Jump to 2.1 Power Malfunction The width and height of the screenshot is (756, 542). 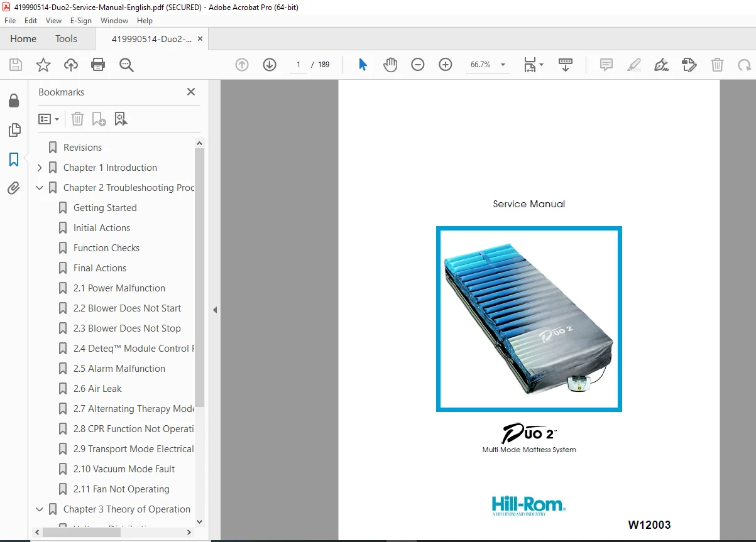[119, 288]
